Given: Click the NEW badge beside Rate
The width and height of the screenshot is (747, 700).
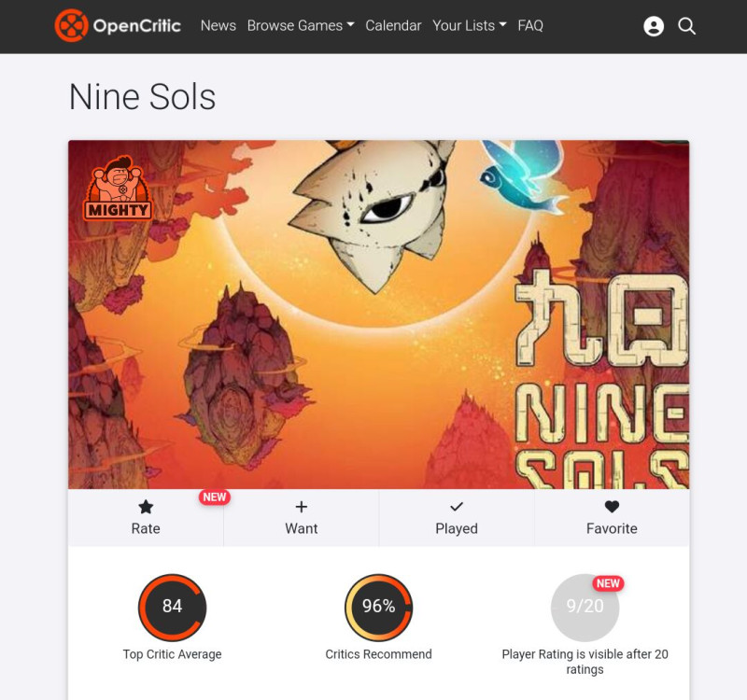Looking at the screenshot, I should coord(215,497).
